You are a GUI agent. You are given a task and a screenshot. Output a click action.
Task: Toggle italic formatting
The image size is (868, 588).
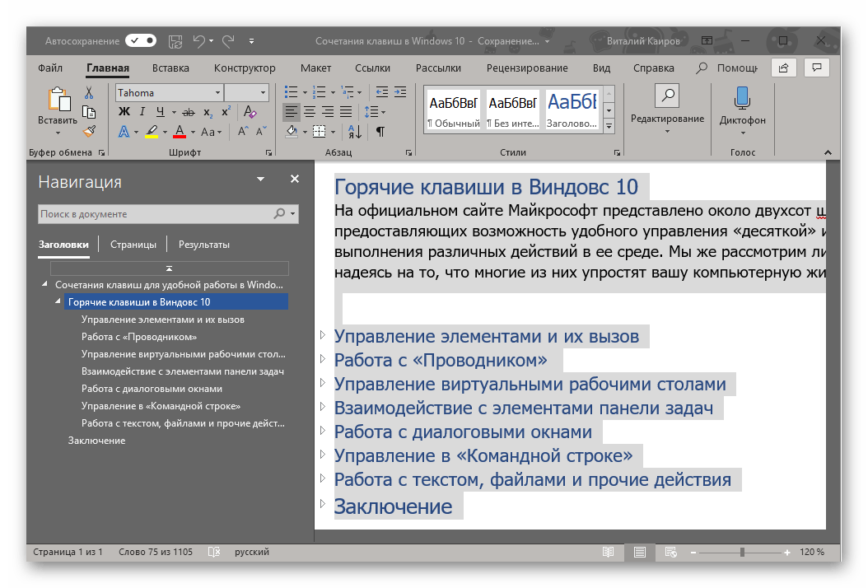pos(142,112)
